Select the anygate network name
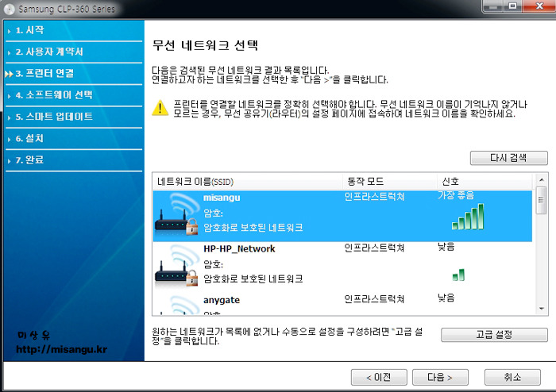The height and width of the screenshot is (392, 556). 222,300
